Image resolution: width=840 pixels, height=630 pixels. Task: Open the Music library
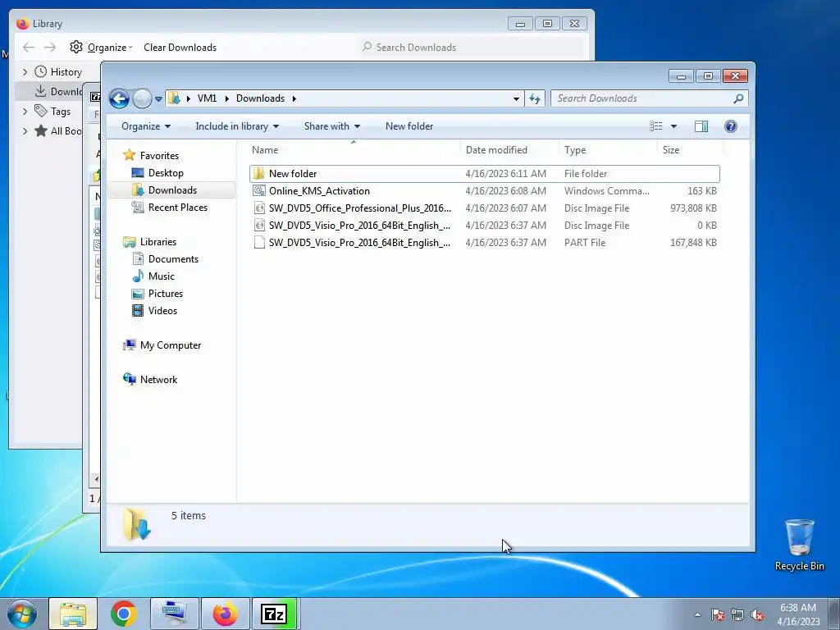pos(162,276)
